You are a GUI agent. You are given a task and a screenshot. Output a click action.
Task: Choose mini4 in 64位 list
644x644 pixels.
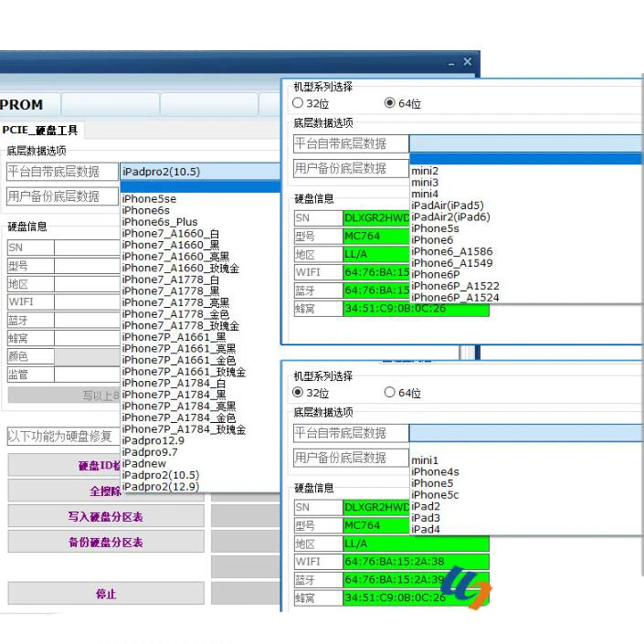click(425, 194)
